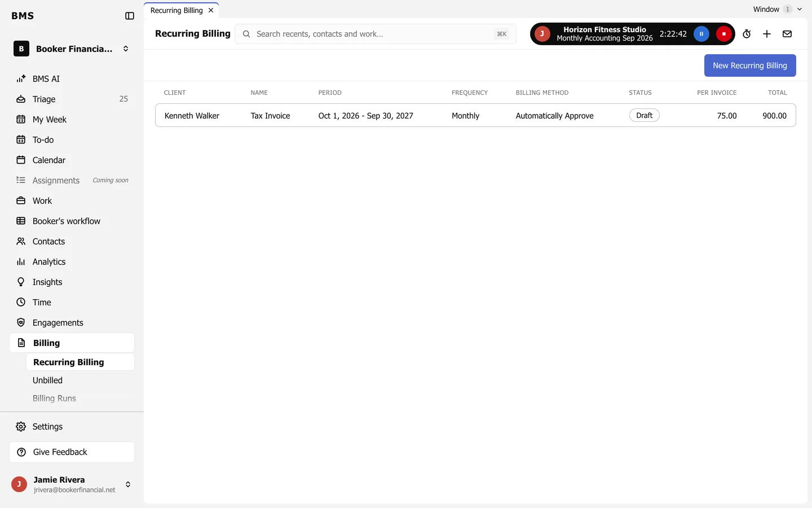812x508 pixels.
Task: Open the Kenneth Walker billing row
Action: point(475,115)
